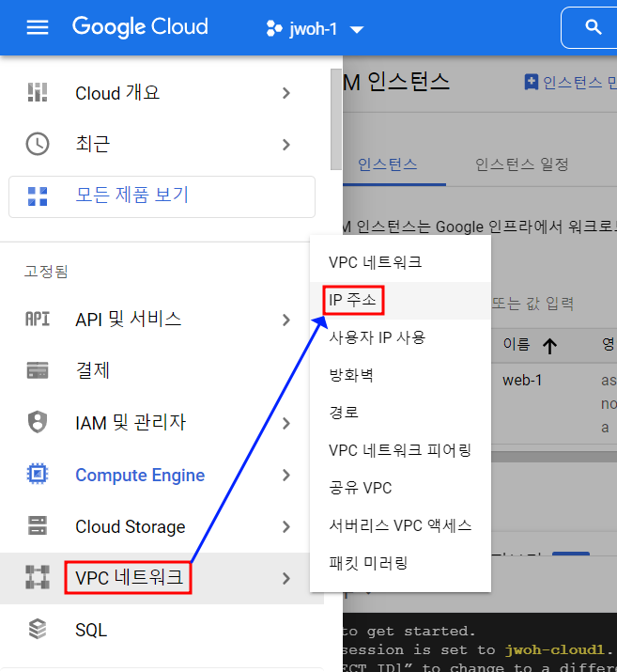Click the grid icon in 모든 제품 보기
This screenshot has width=617, height=672.
[x=38, y=196]
